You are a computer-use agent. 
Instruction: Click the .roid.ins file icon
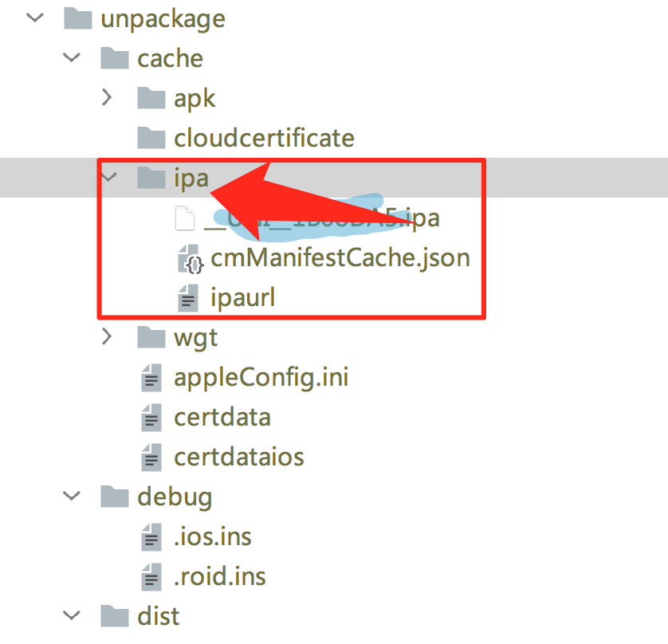coord(151,576)
